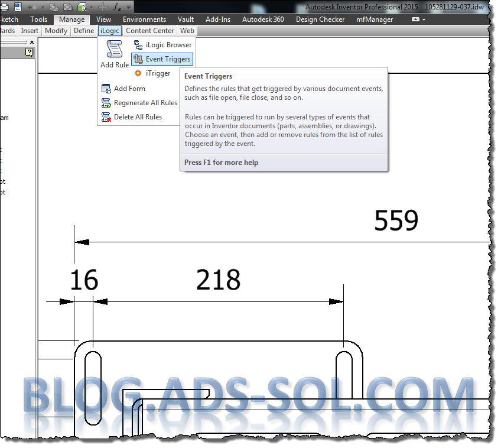Click the grey back arrow icon in the quick access toolbar
Screen dimensions: 501x448
(x=32, y=7)
